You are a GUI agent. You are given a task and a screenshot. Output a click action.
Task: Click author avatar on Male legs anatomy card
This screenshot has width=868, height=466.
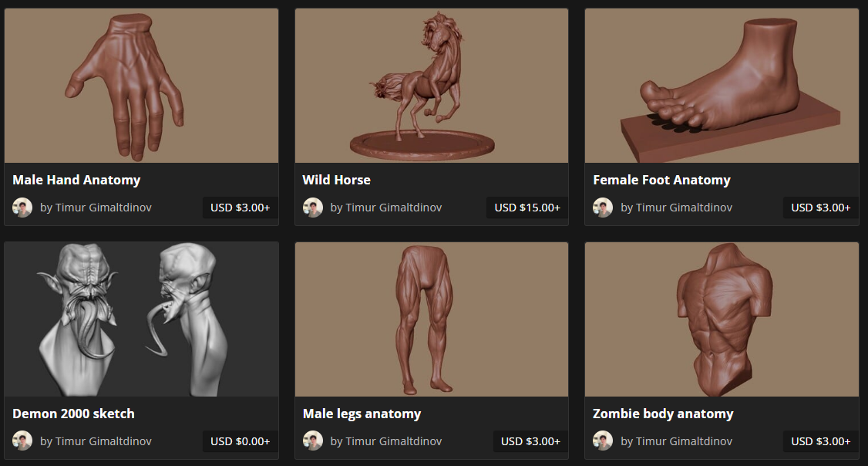pyautogui.click(x=313, y=441)
